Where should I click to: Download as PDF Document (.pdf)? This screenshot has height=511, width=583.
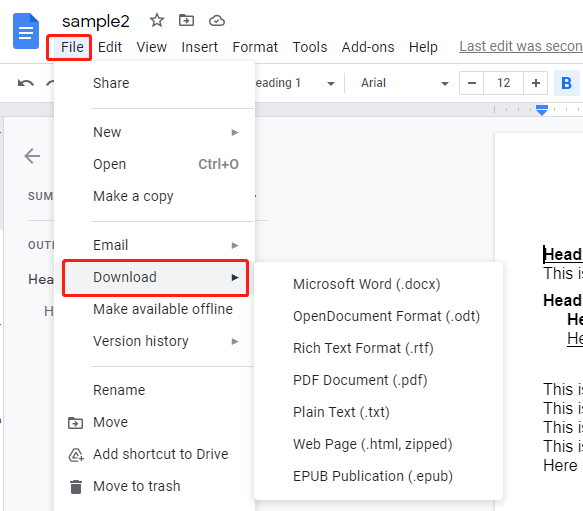point(378,380)
